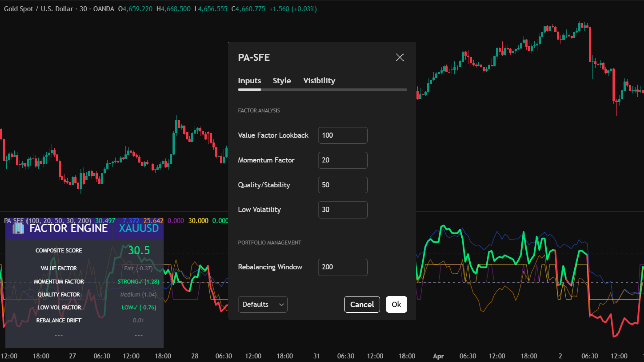Switch to the Style tab
This screenshot has height=362, width=644.
282,81
